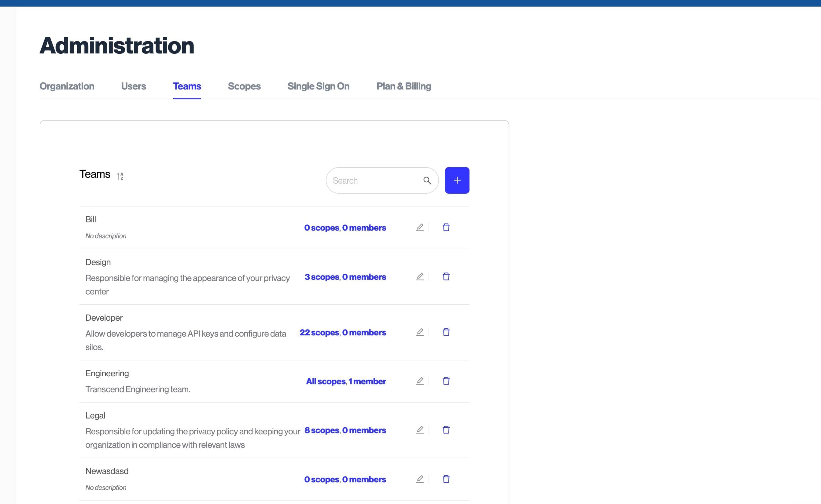
Task: Delete the Newasdasd team via trash icon
Action: coord(446,479)
